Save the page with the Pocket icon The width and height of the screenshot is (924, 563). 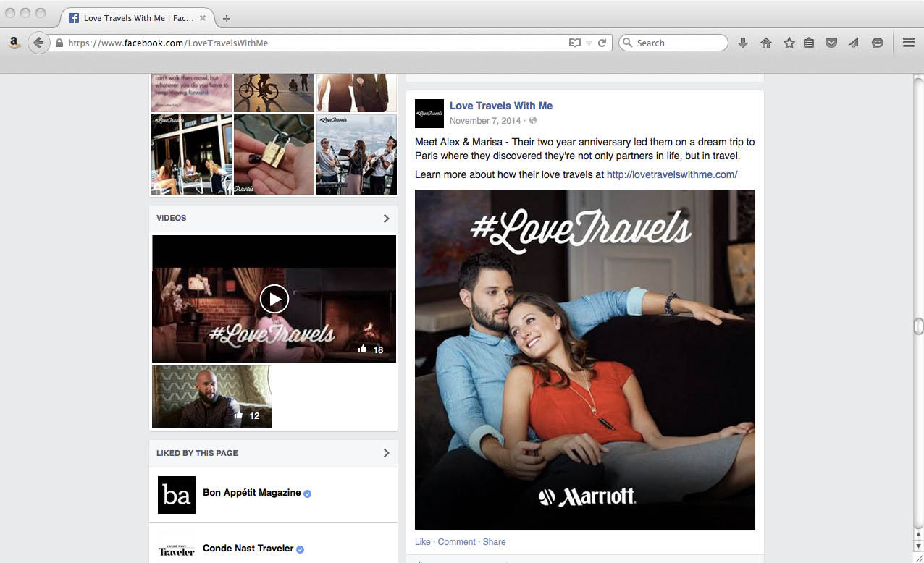point(831,43)
